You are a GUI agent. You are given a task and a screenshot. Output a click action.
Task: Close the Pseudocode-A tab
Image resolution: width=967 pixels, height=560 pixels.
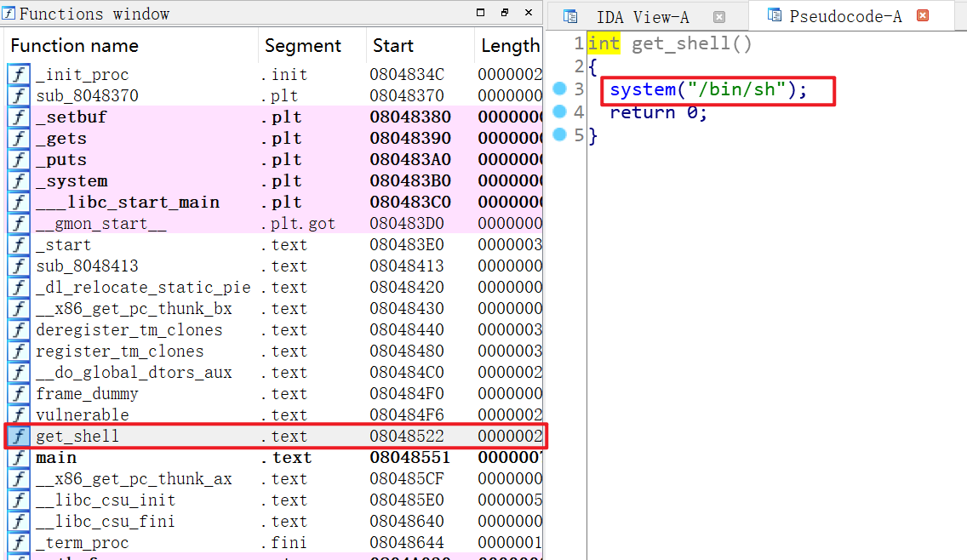923,15
